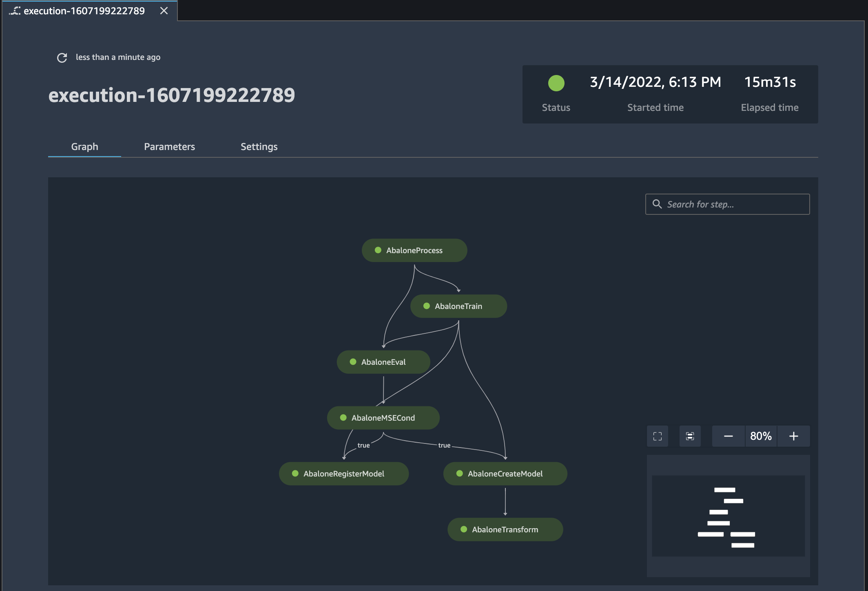The image size is (868, 591).
Task: Select the Parameters tab
Action: coord(169,146)
